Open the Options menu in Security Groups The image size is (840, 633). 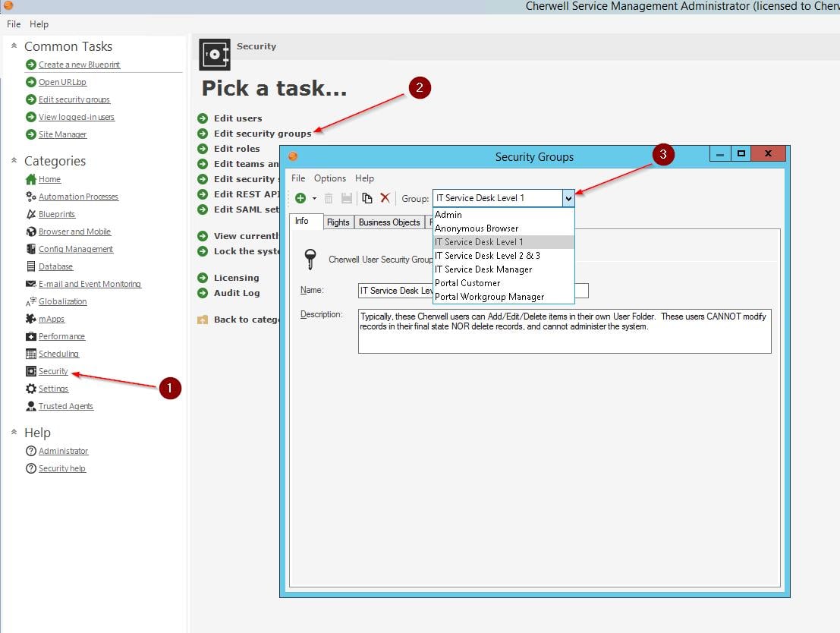tap(330, 178)
